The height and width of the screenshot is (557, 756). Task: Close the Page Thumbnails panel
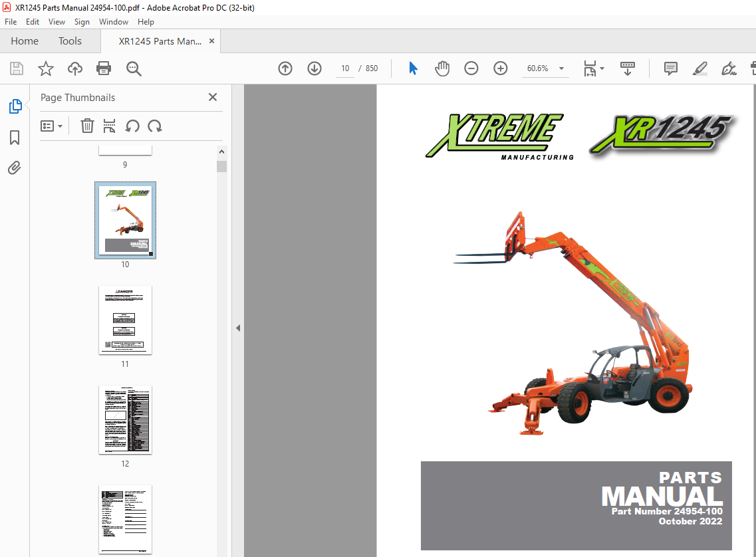pos(213,97)
